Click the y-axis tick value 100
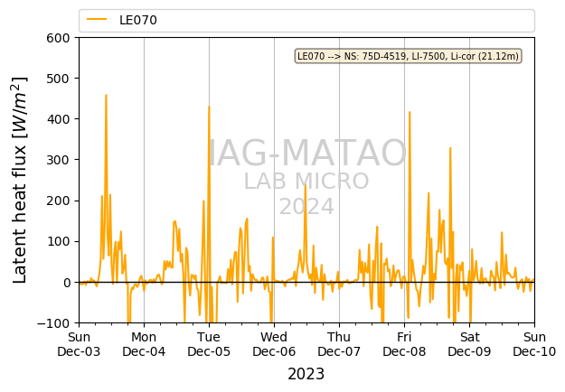Screen dimensions: 565x392 (58, 241)
